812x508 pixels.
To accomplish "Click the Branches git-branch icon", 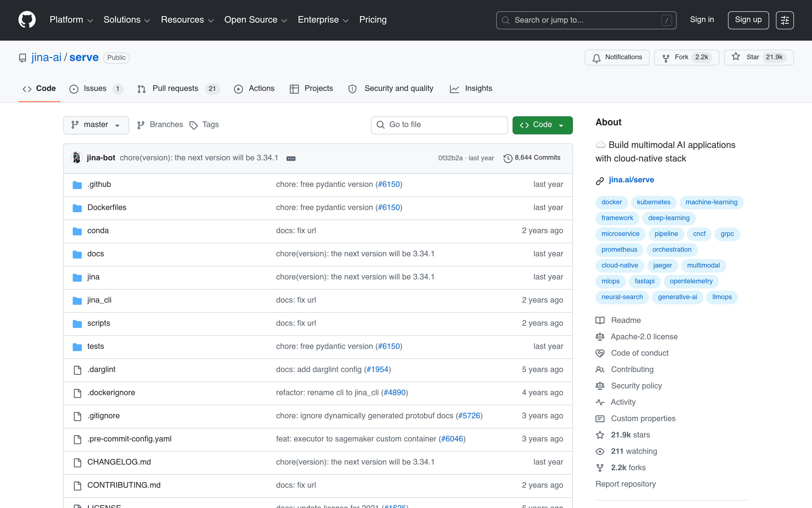I will 141,125.
